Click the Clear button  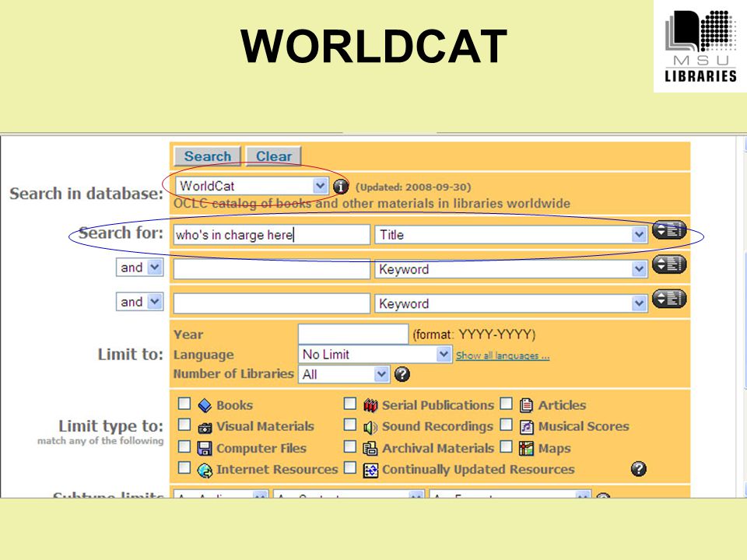coord(273,156)
